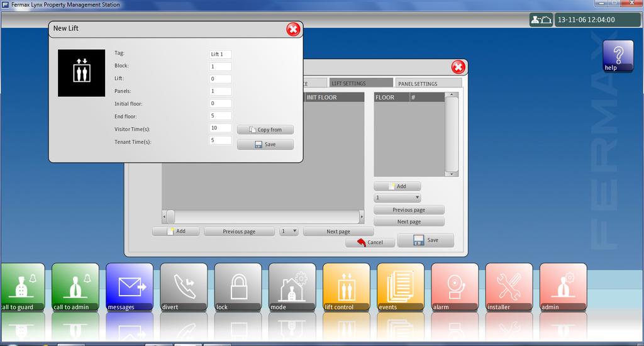
Task: Open the alarm tile
Action: 455,287
